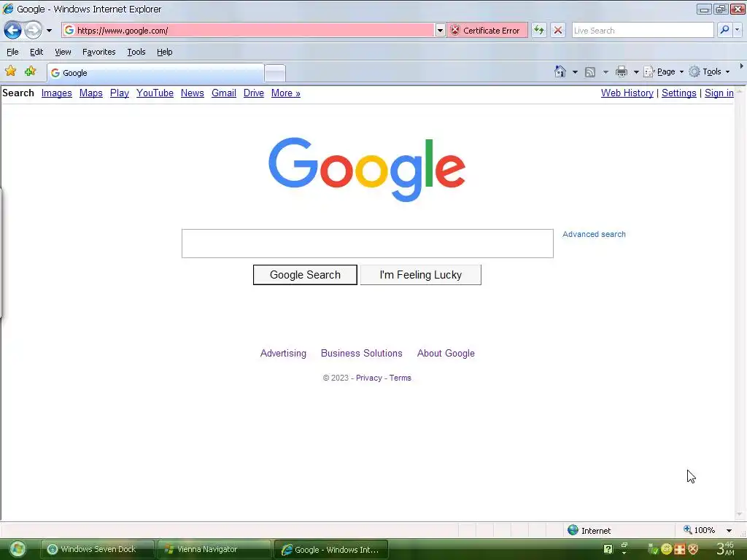The height and width of the screenshot is (560, 747).
Task: Open the Help menu
Action: click(164, 52)
